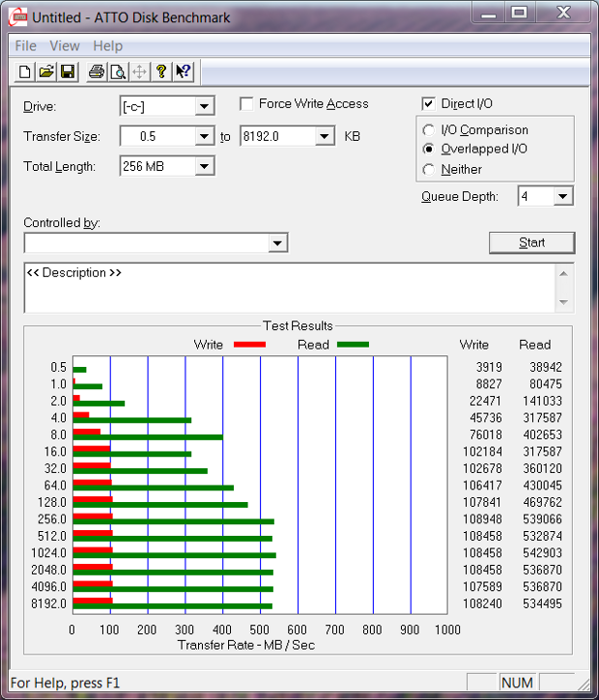Choose the Neither radio button
Screen dimensions: 599x700
click(x=429, y=170)
